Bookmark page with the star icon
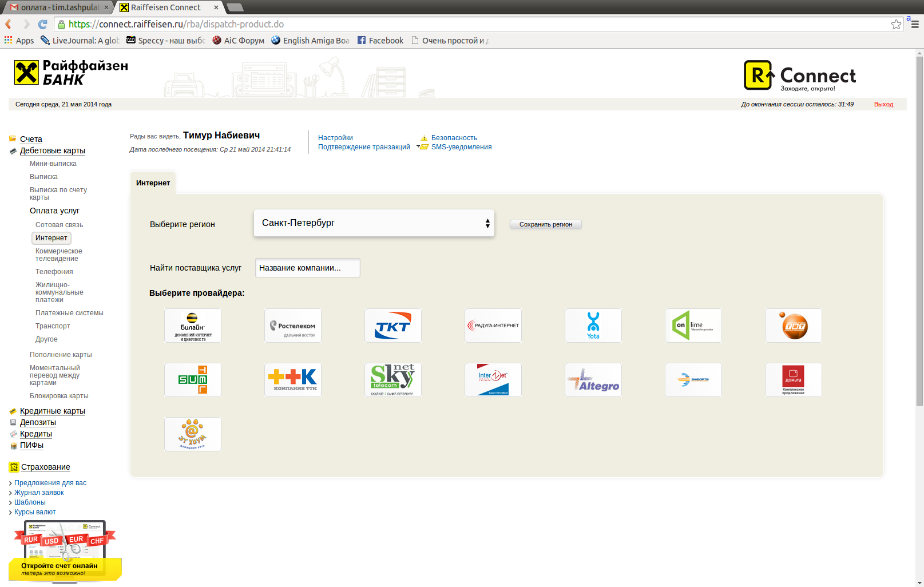 (x=896, y=24)
